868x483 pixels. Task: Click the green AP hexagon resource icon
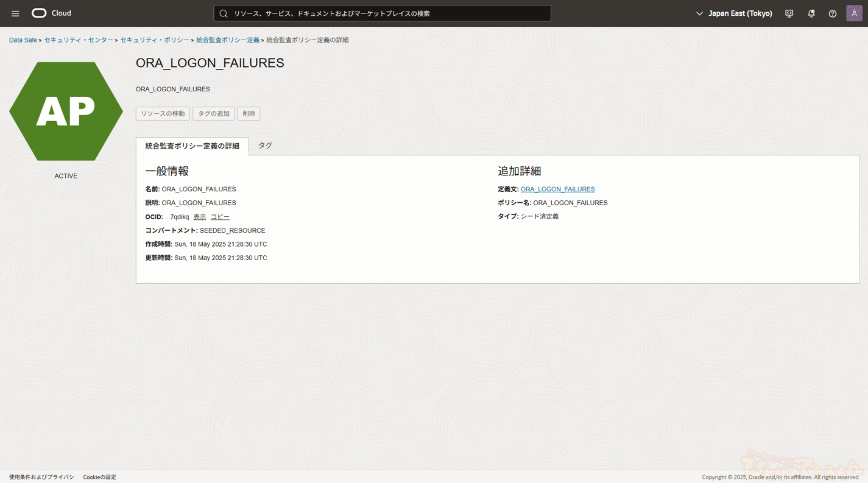[66, 111]
